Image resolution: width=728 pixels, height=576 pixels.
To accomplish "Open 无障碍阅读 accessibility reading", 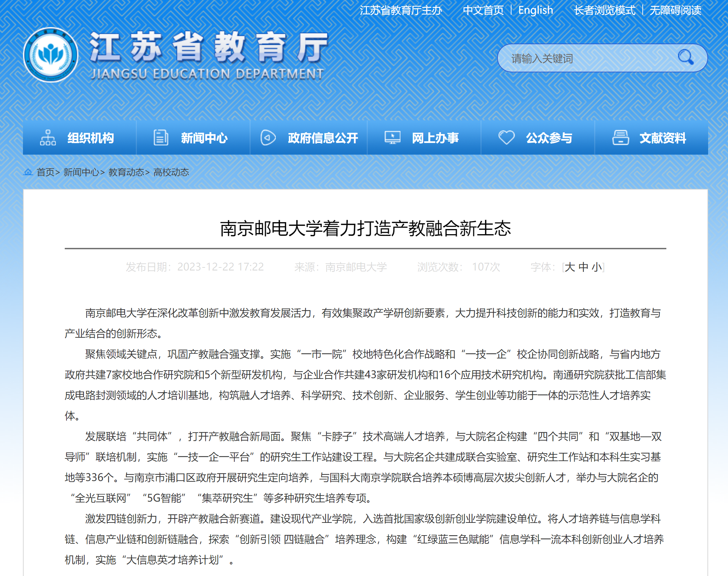I will tap(675, 10).
